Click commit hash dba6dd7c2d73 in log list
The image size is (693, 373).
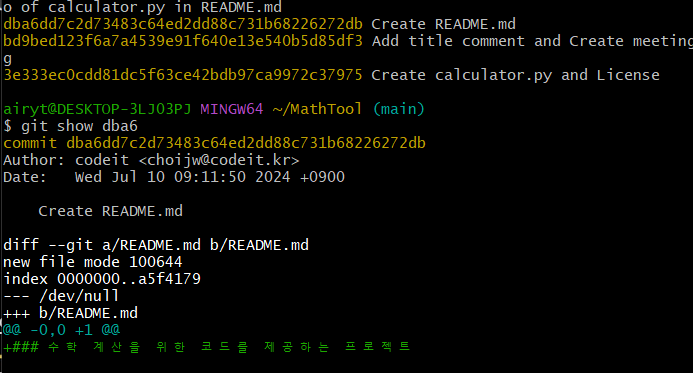point(183,24)
